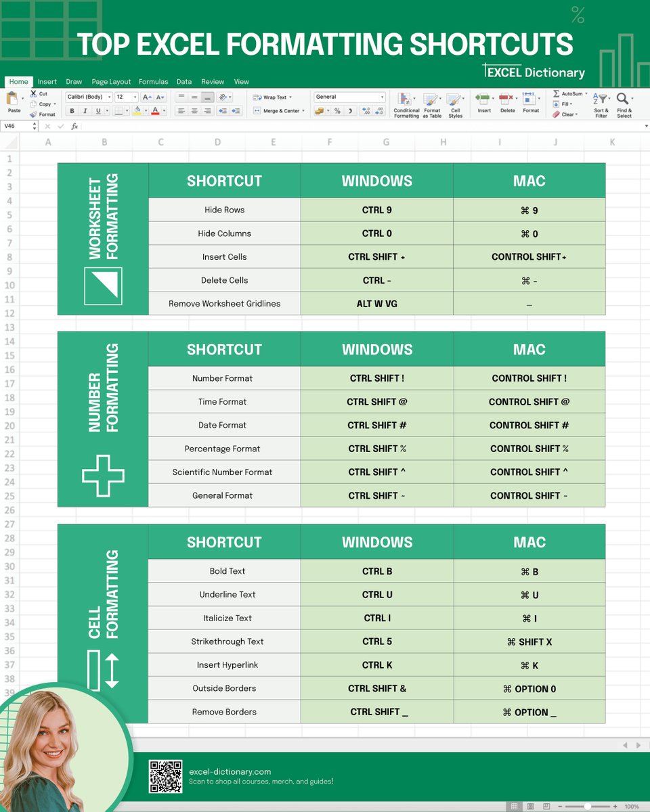
Task: Click the Copy button in clipboard group
Action: pos(42,104)
